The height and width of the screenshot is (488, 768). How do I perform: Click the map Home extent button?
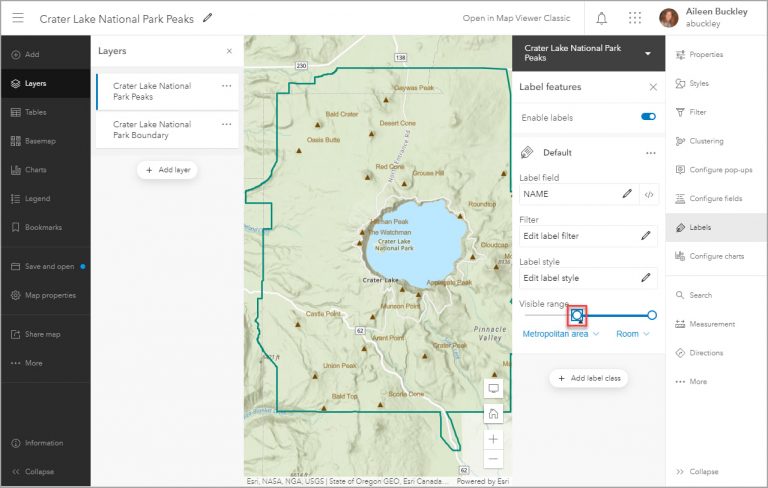click(x=493, y=414)
